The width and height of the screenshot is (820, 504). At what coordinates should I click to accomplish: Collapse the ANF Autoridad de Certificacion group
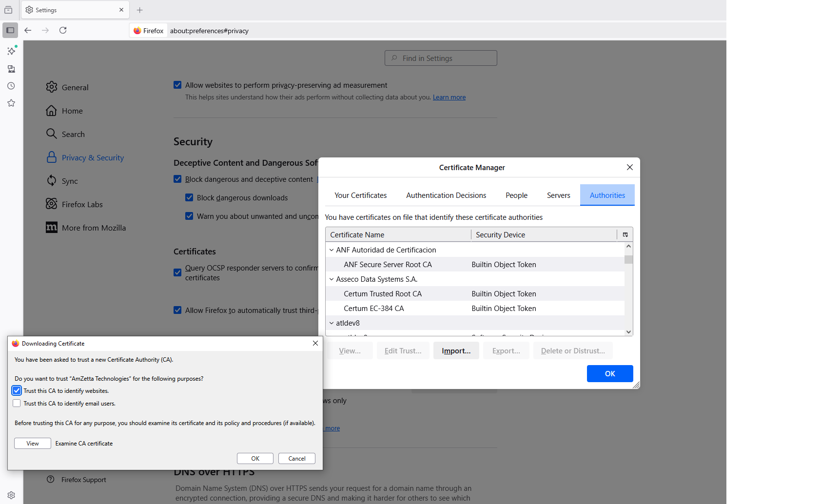(x=332, y=250)
